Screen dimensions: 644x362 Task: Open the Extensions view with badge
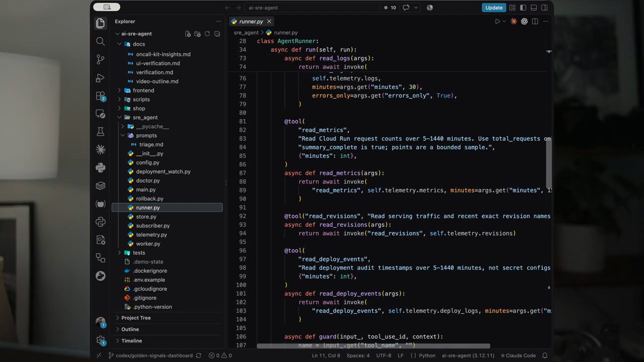tap(101, 96)
